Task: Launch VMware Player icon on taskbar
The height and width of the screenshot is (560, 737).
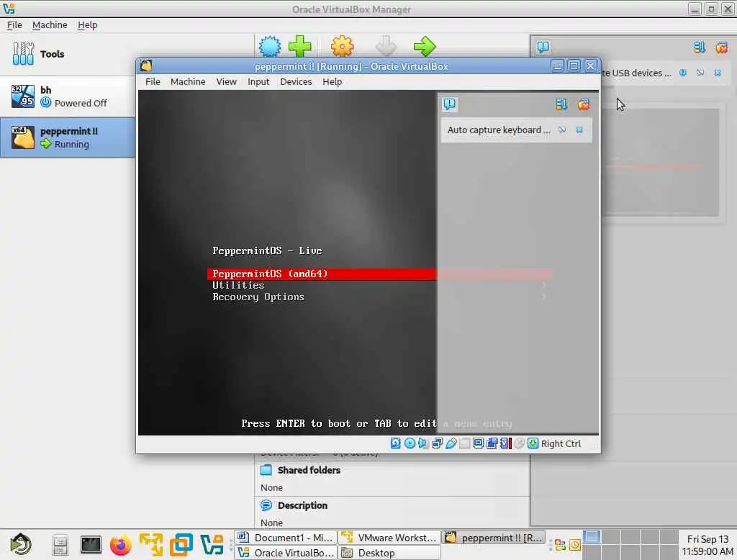Action: pos(181,545)
